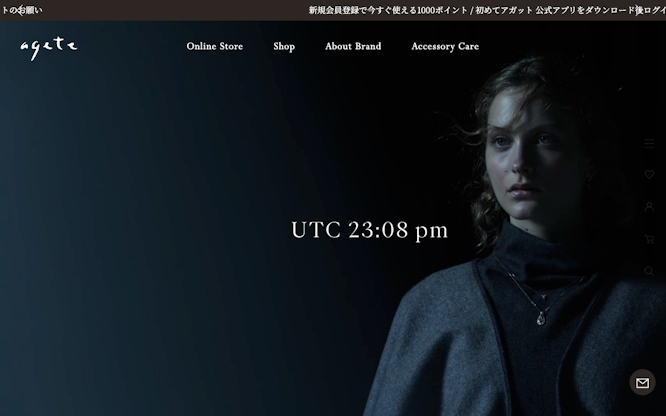Open the About Brand menu

coord(353,46)
